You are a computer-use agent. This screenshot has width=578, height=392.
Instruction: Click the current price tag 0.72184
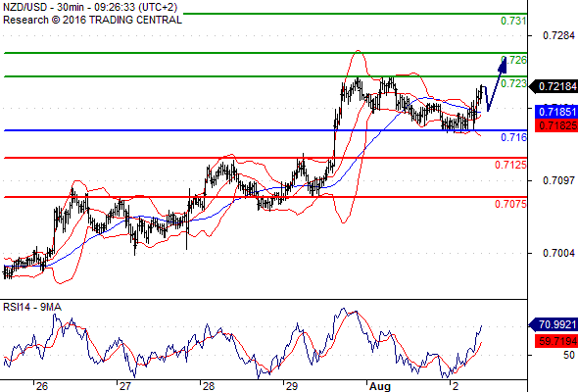coord(554,86)
